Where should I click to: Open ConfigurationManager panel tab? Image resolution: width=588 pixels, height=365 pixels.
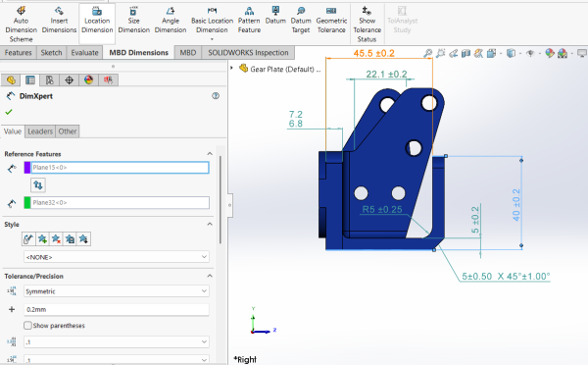[50, 80]
